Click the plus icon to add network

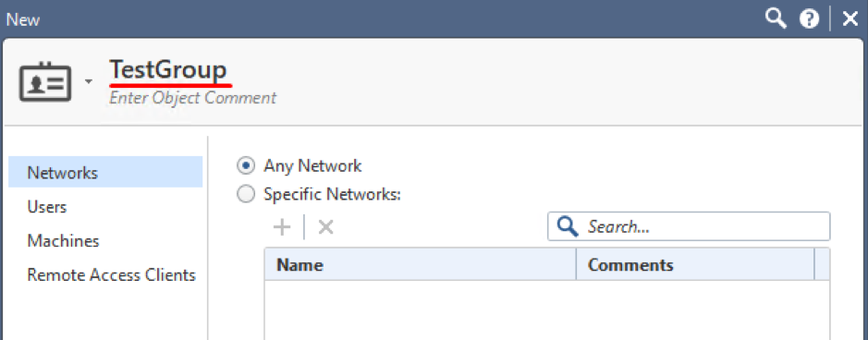pyautogui.click(x=282, y=226)
